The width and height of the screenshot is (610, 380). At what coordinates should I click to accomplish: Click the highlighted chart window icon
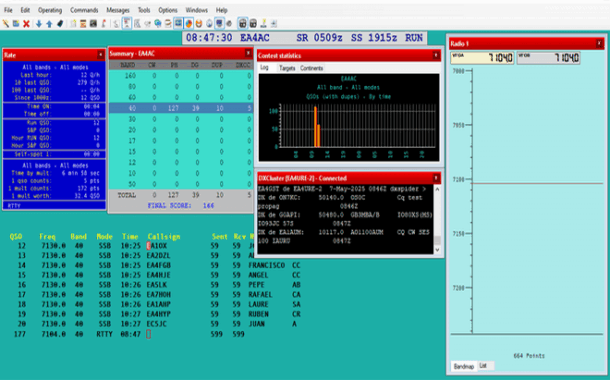[x=127, y=23]
